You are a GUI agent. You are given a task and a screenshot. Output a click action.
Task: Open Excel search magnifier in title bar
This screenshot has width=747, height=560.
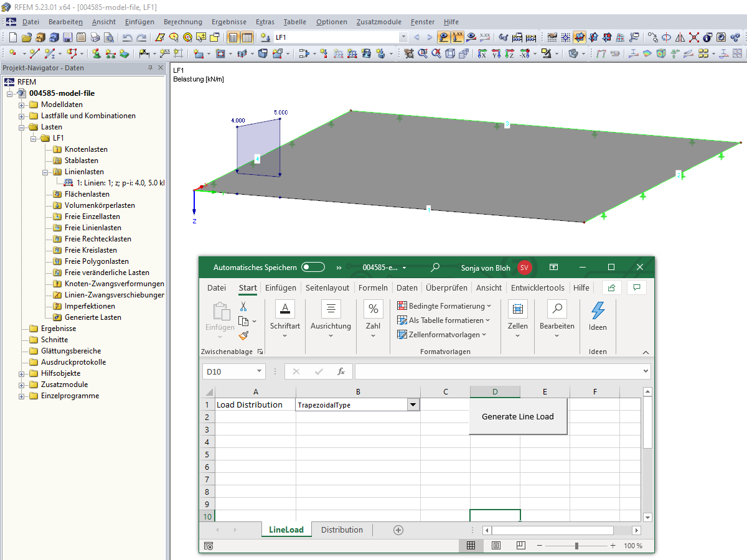tap(435, 268)
